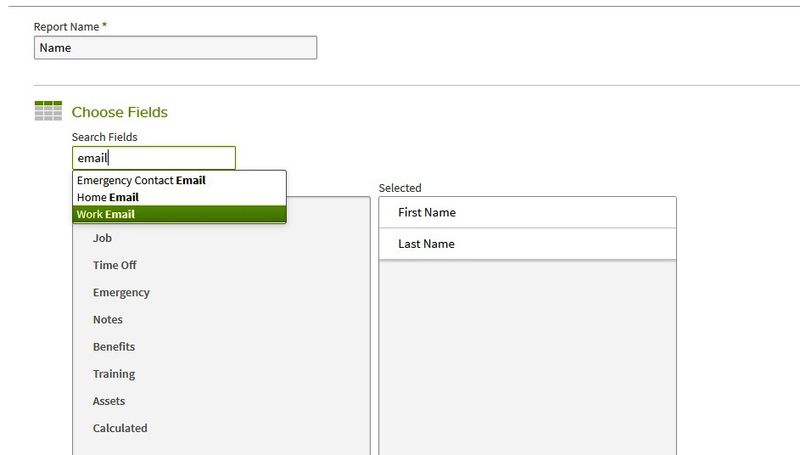Click the empty area of Selected panel
Image resolution: width=800 pixels, height=455 pixels.
coord(527,360)
